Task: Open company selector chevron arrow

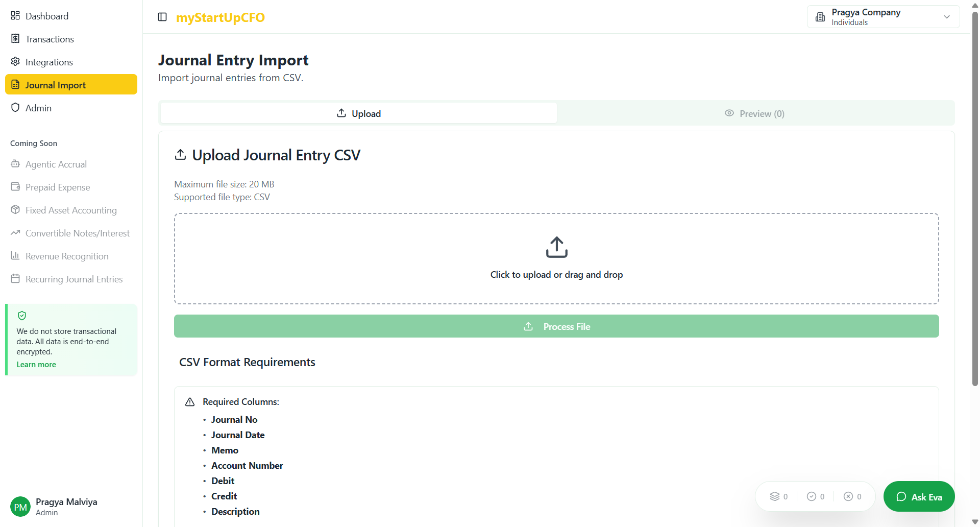Action: pyautogui.click(x=947, y=17)
